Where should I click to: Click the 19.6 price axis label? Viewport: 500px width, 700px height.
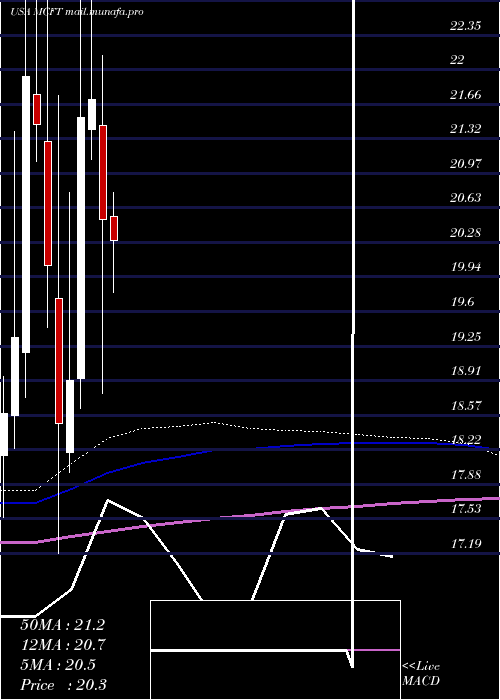(462, 302)
